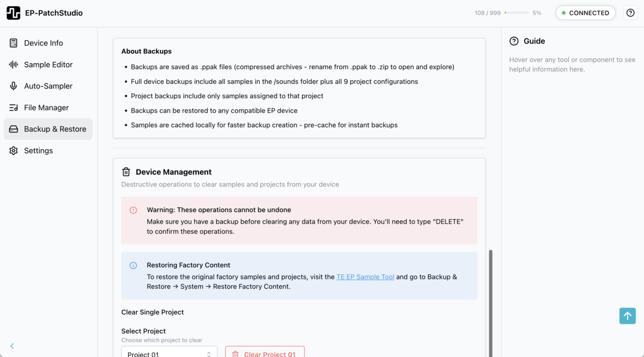Open the TE EP Sample Tool link
The height and width of the screenshot is (357, 644).
pos(365,277)
